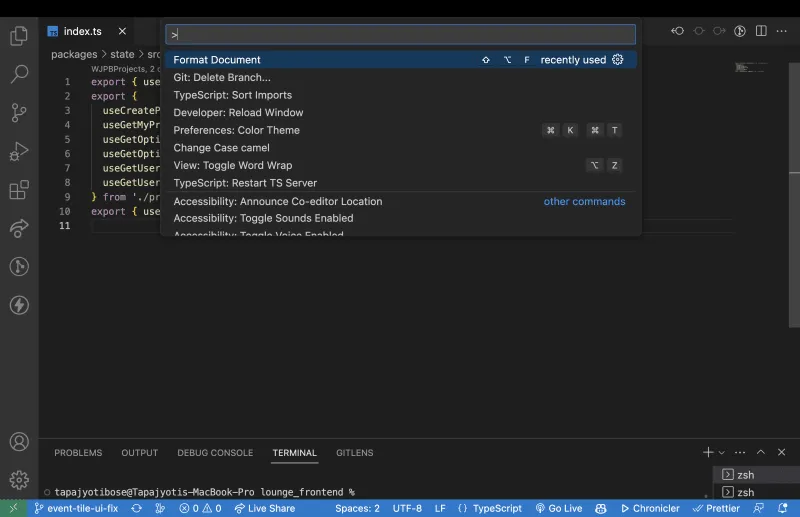Viewport: 800px width, 517px height.
Task: Open the Explorer view in activity bar
Action: (19, 36)
